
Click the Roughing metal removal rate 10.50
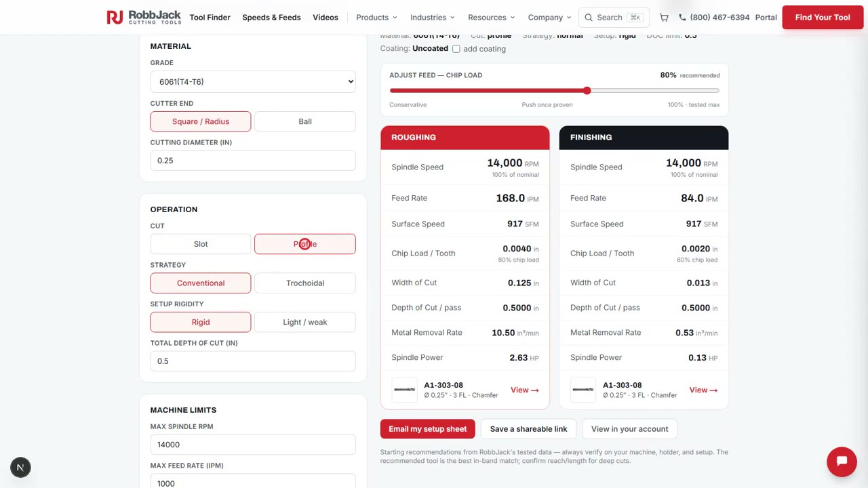503,333
